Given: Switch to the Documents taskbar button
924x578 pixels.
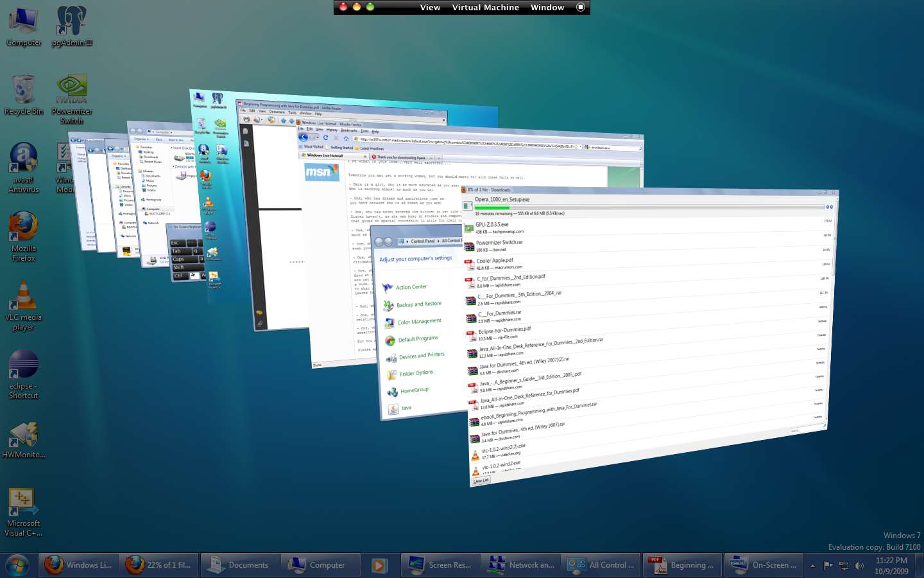Looking at the screenshot, I should tap(240, 565).
